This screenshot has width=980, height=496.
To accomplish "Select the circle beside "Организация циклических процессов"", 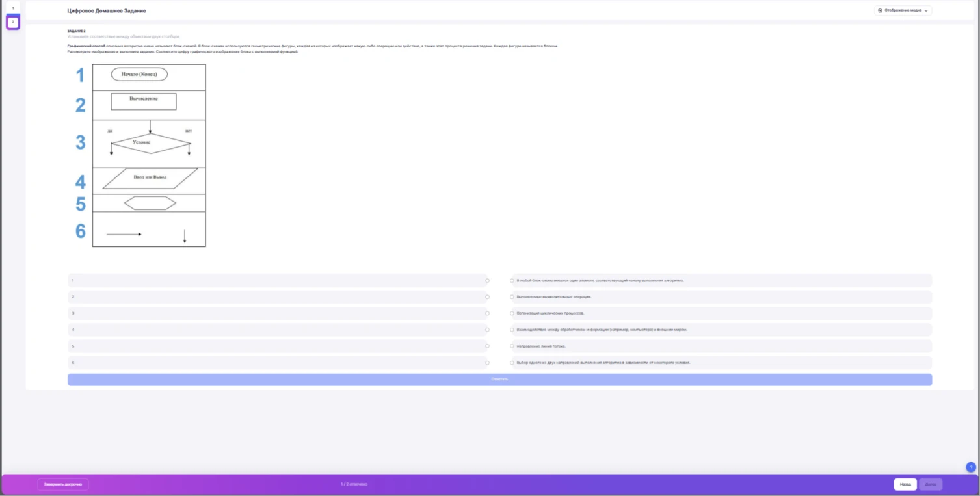I will tap(512, 313).
